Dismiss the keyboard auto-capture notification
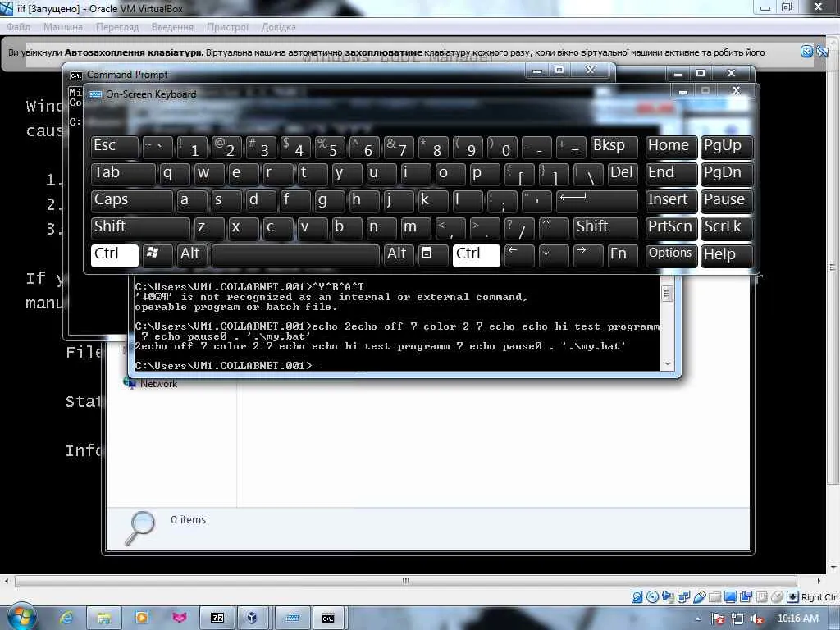Viewport: 840px width, 630px height. click(807, 52)
